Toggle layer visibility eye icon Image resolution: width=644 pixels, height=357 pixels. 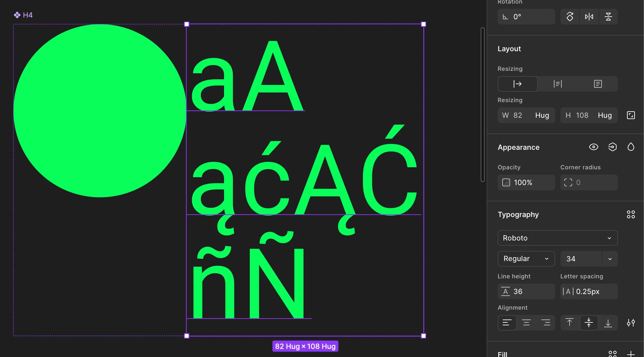[x=593, y=147]
